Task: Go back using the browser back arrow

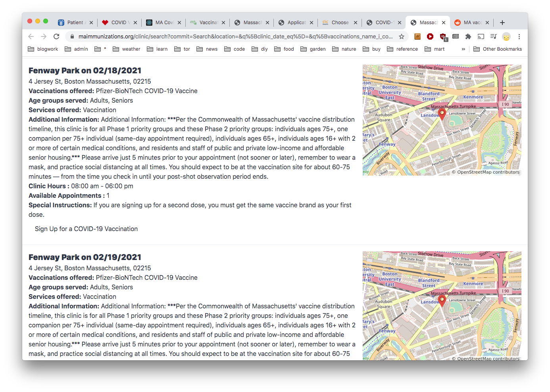Action: [31, 36]
